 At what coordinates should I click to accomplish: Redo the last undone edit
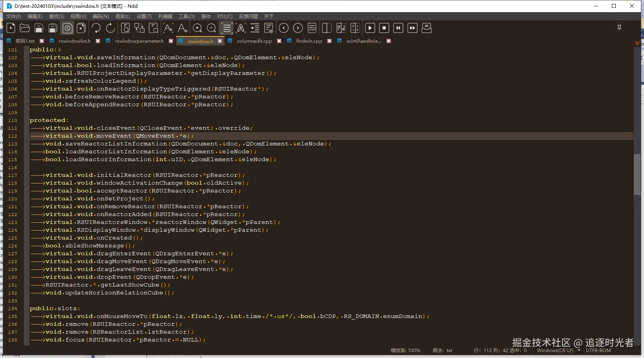click(110, 28)
